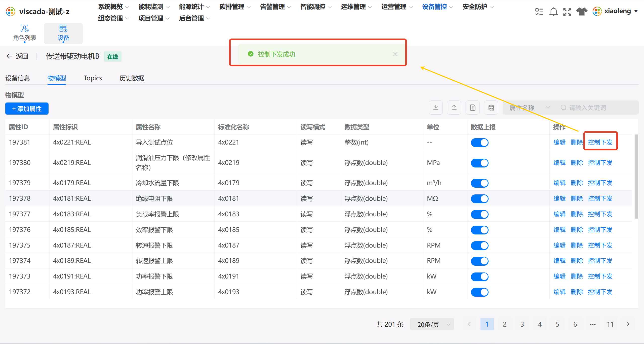Expand the 智能调控 menu
This screenshot has height=344, width=644.
coord(316,7)
